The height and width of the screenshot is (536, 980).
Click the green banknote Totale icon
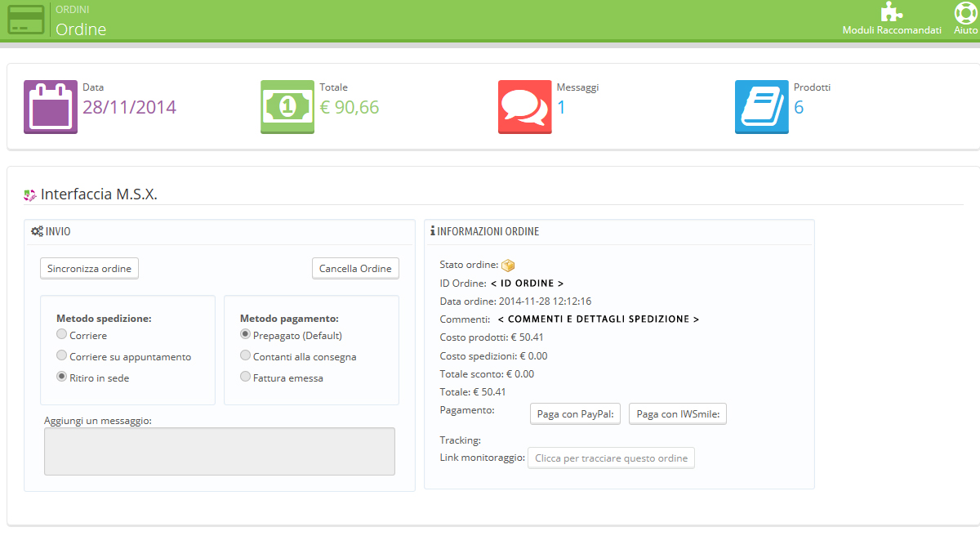287,107
